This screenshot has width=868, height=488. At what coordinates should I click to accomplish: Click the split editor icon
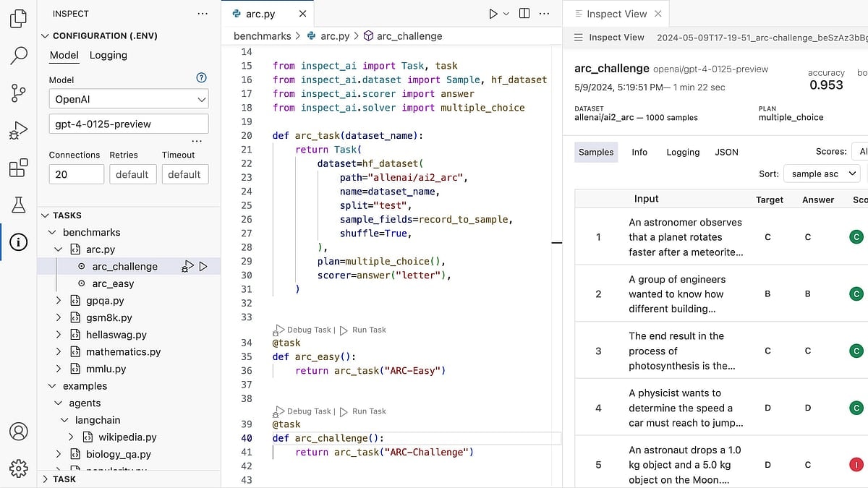click(x=524, y=14)
